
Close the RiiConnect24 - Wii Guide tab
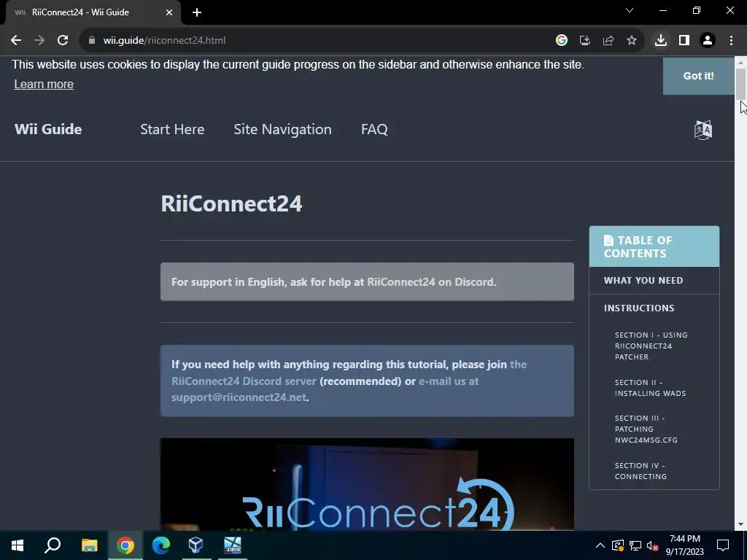click(169, 12)
